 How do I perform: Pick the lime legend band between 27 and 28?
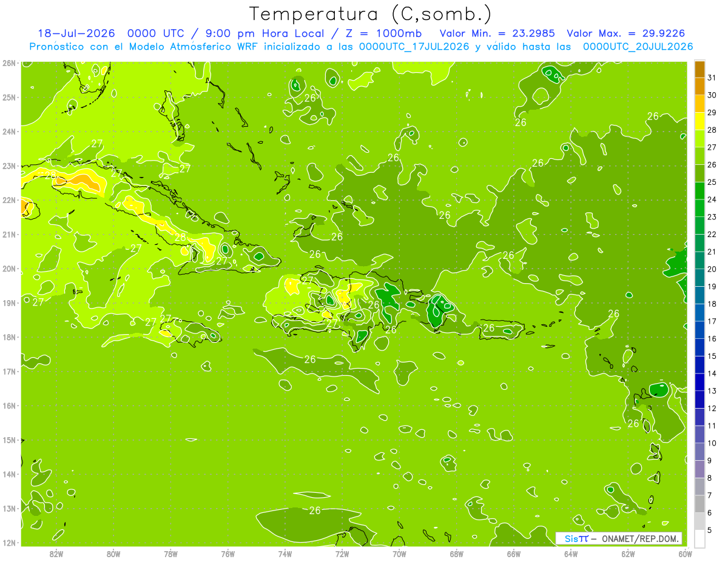coord(699,138)
